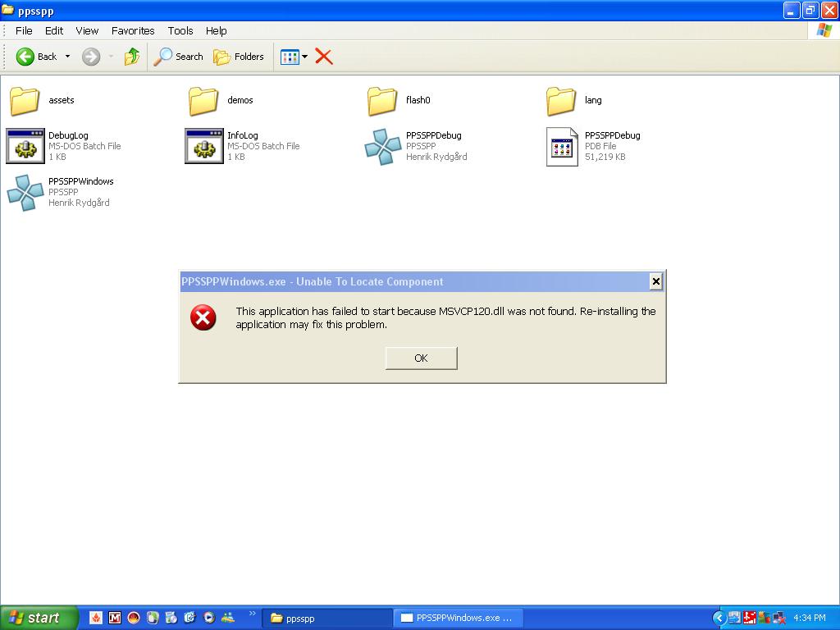840x630 pixels.
Task: Click OK in the error dialog
Action: [421, 358]
